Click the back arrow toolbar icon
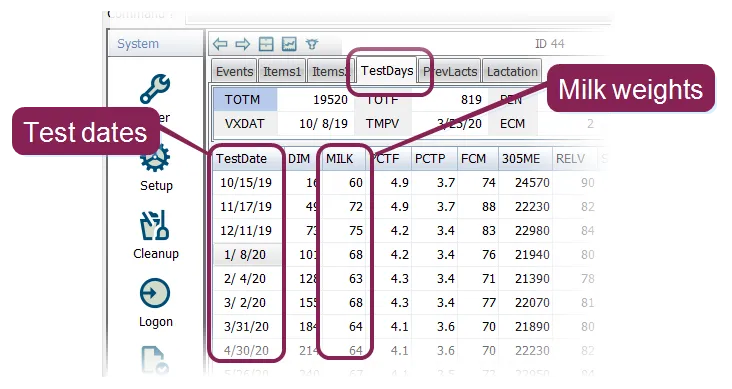The width and height of the screenshot is (732, 389). point(220,44)
